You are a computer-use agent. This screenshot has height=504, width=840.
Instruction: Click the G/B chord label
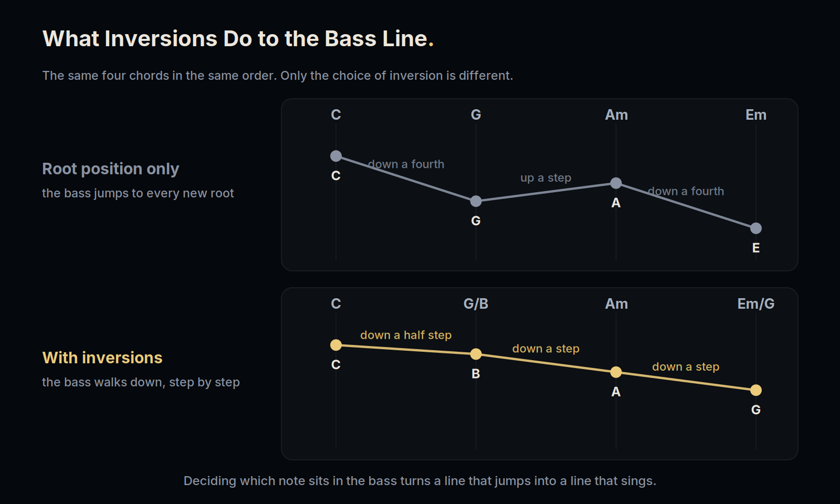coord(476,304)
